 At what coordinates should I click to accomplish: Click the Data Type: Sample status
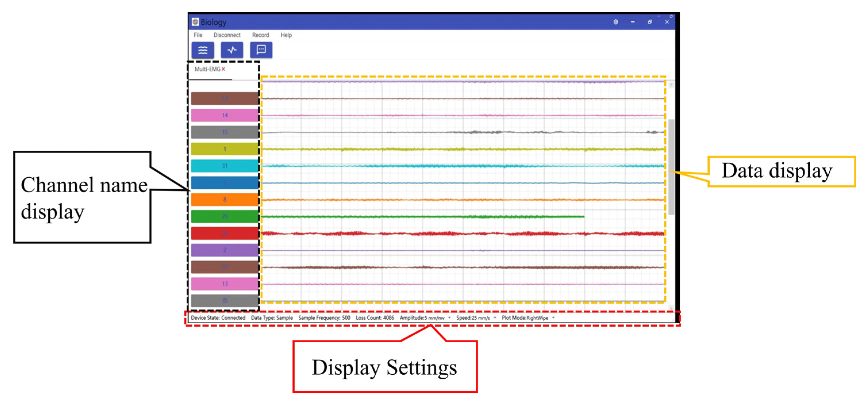point(272,318)
